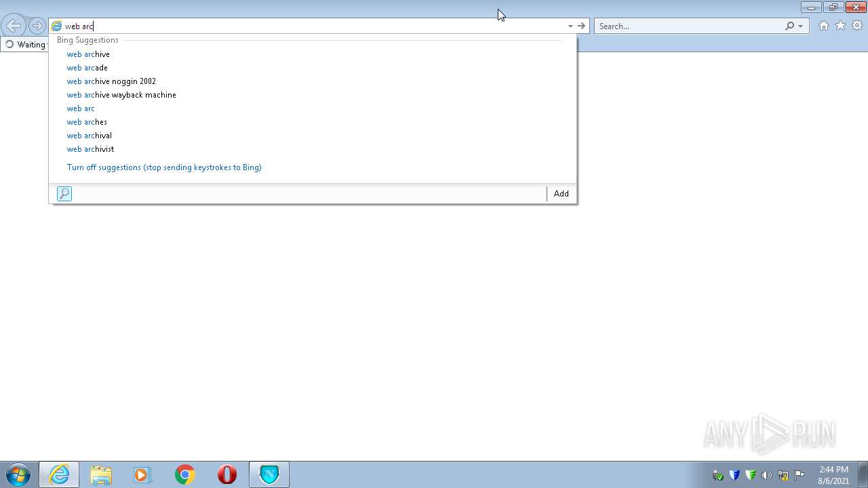868x488 pixels.
Task: Open the Windows Start button
Action: pos(18,474)
